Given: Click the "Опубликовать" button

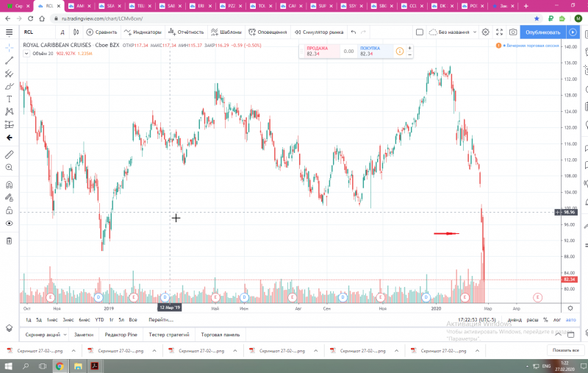Looking at the screenshot, I should [x=542, y=32].
